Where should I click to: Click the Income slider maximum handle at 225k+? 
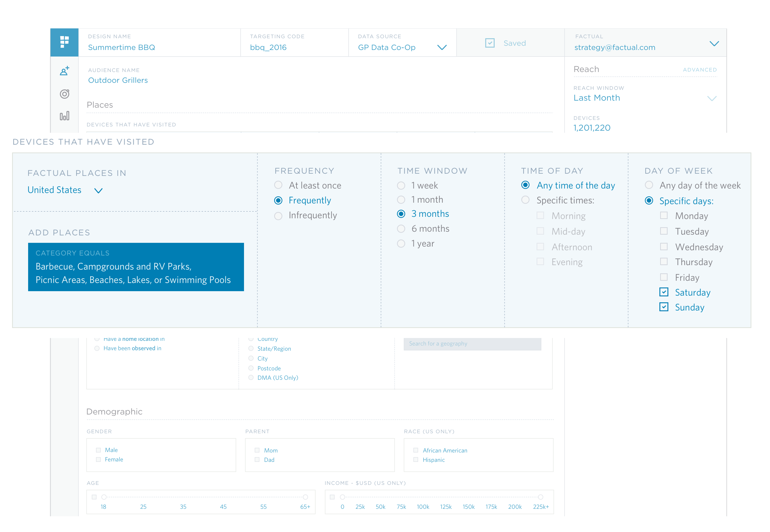[540, 497]
